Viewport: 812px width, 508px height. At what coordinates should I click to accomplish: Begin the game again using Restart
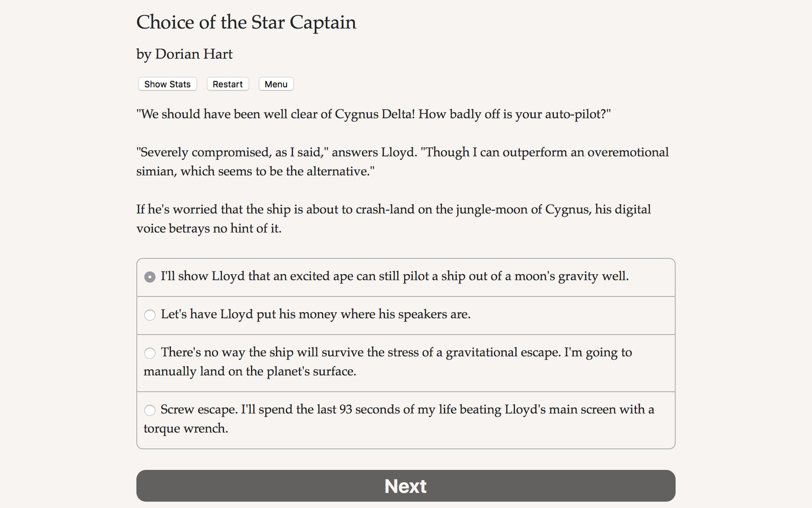[227, 84]
